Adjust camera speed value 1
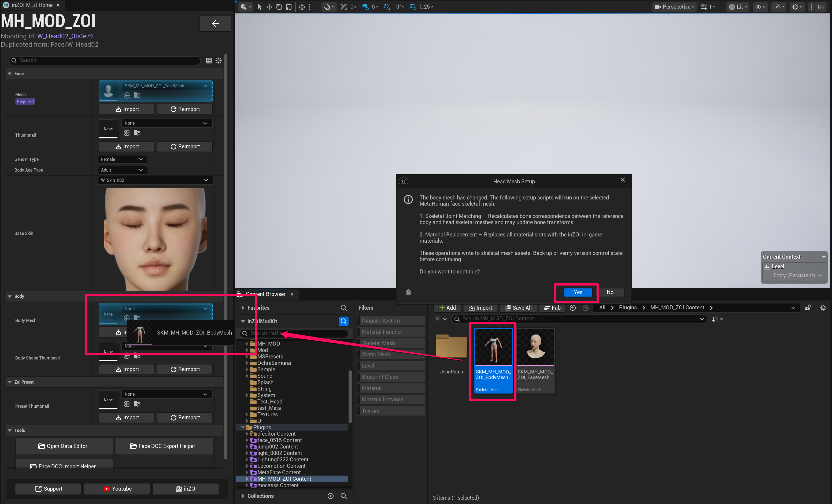Viewport: 832px width, 504px height. click(708, 7)
